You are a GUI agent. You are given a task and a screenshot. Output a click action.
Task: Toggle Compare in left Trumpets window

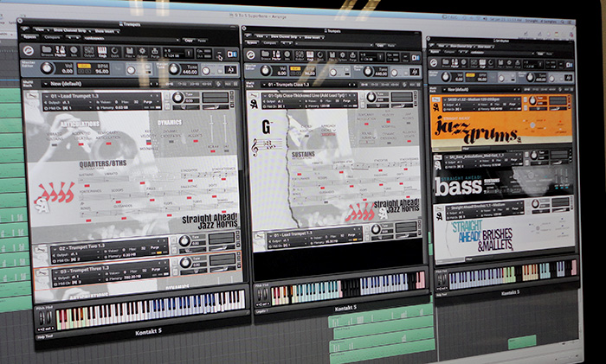(52, 37)
